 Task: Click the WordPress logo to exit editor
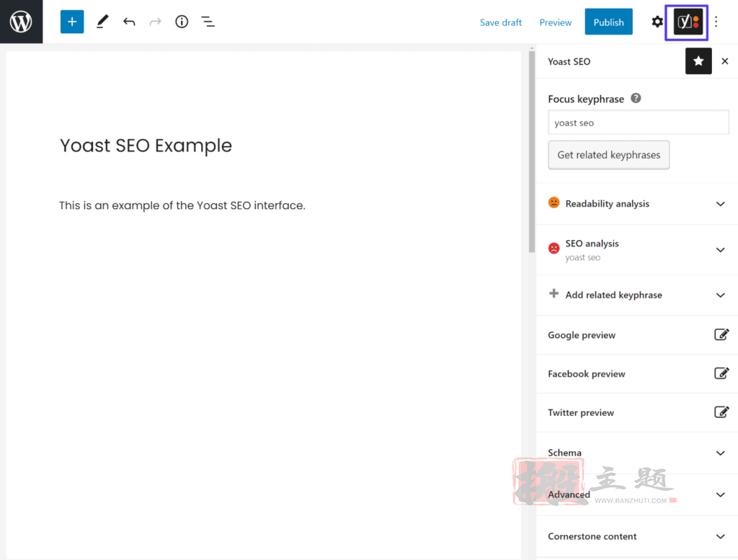coord(21,22)
